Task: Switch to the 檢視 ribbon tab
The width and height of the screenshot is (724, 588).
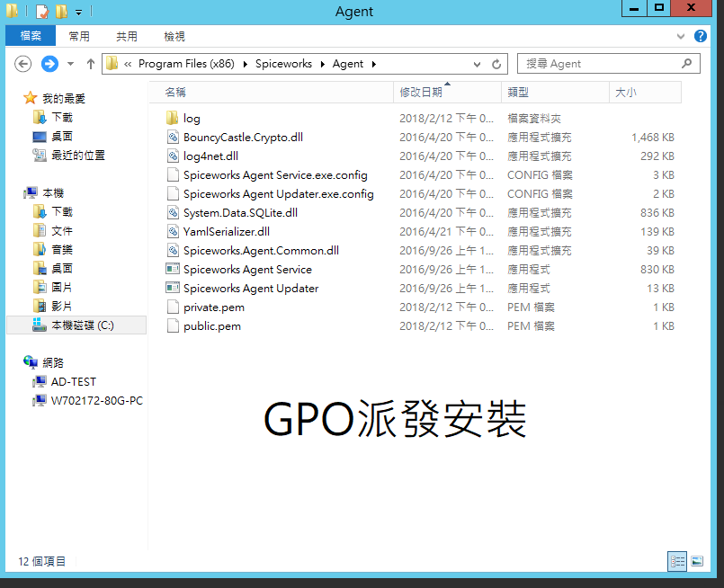Action: (174, 36)
